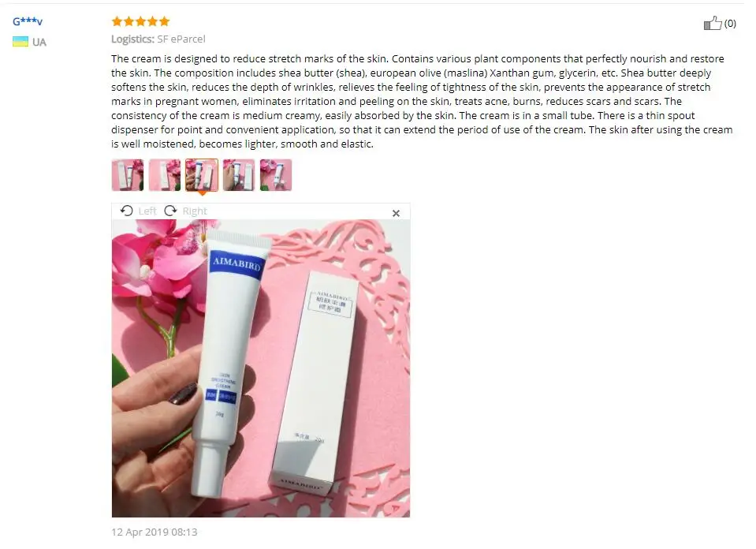Screen dimensions: 756x549
Task: Click the Ukraine flag icon
Action: [x=20, y=42]
